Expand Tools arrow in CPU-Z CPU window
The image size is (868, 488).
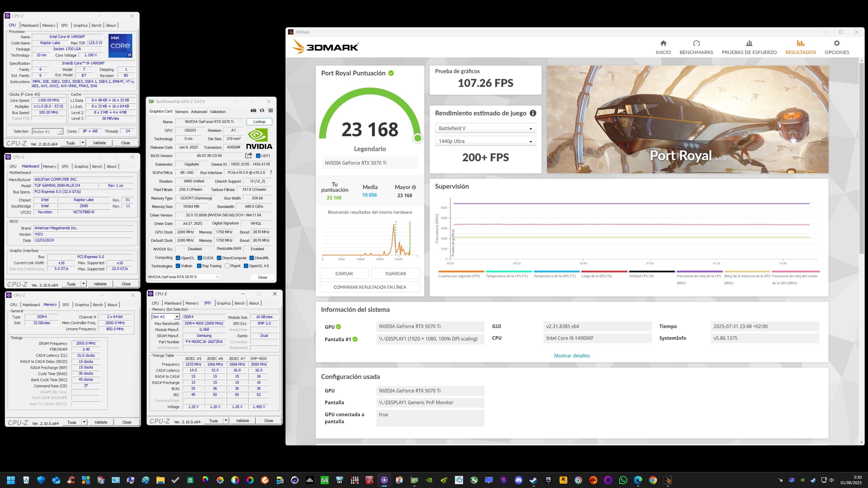pos(83,143)
